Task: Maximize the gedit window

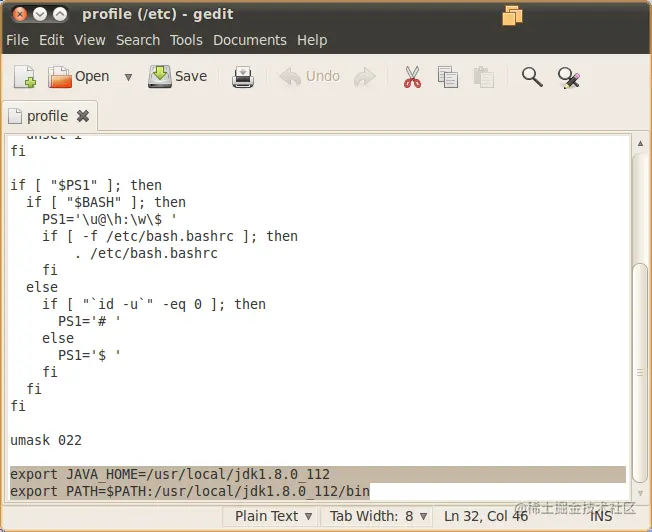Action: pos(60,15)
